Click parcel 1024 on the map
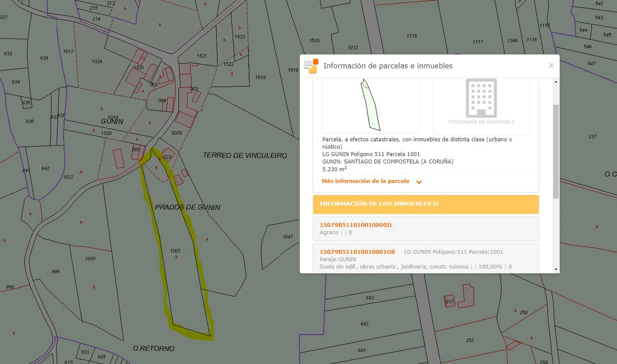Viewport: 617px width, 364px height. tap(96, 61)
